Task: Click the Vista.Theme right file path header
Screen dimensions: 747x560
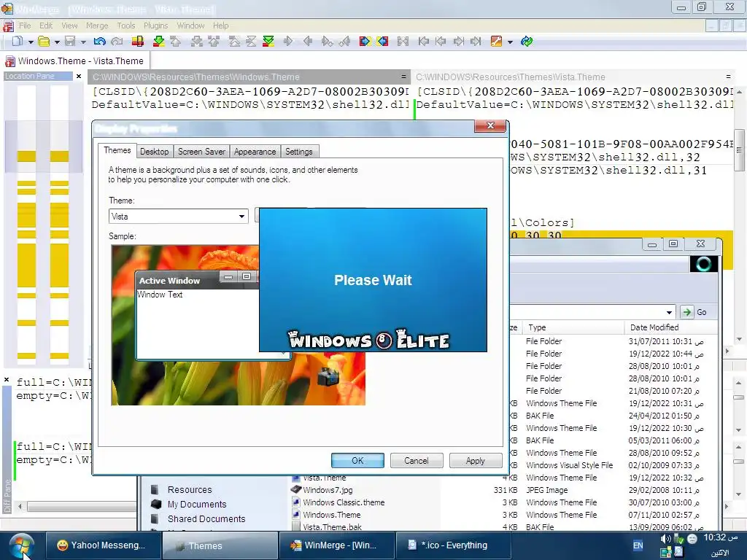Action: tap(574, 77)
